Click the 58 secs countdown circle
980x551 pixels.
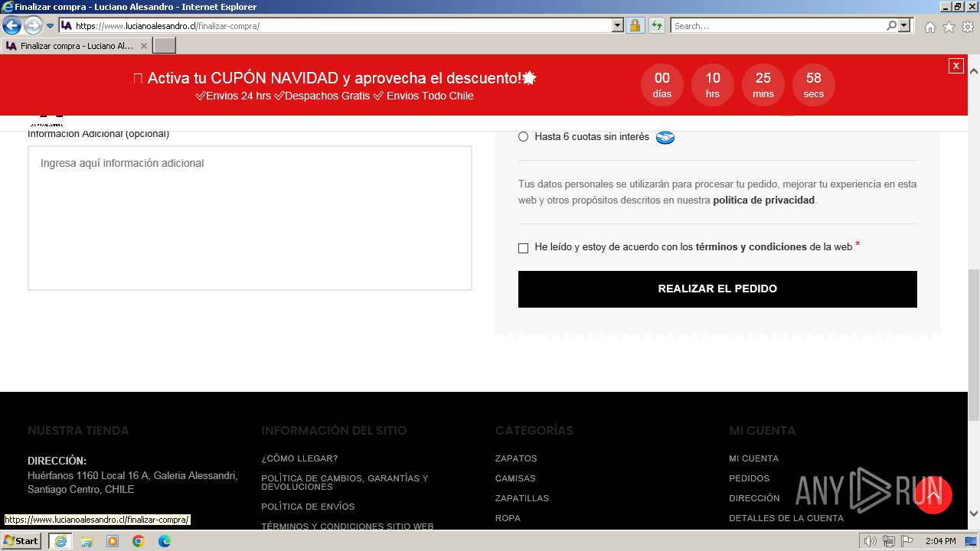[x=813, y=84]
